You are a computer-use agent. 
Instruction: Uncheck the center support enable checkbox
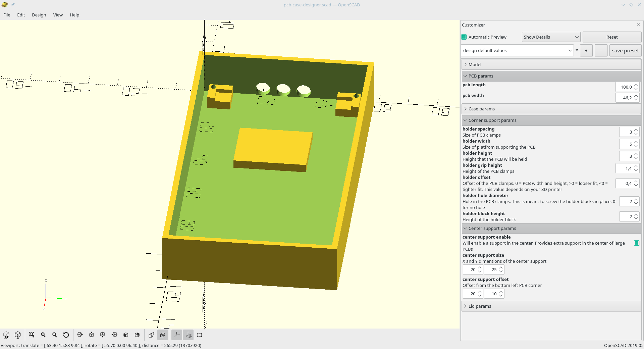(637, 243)
